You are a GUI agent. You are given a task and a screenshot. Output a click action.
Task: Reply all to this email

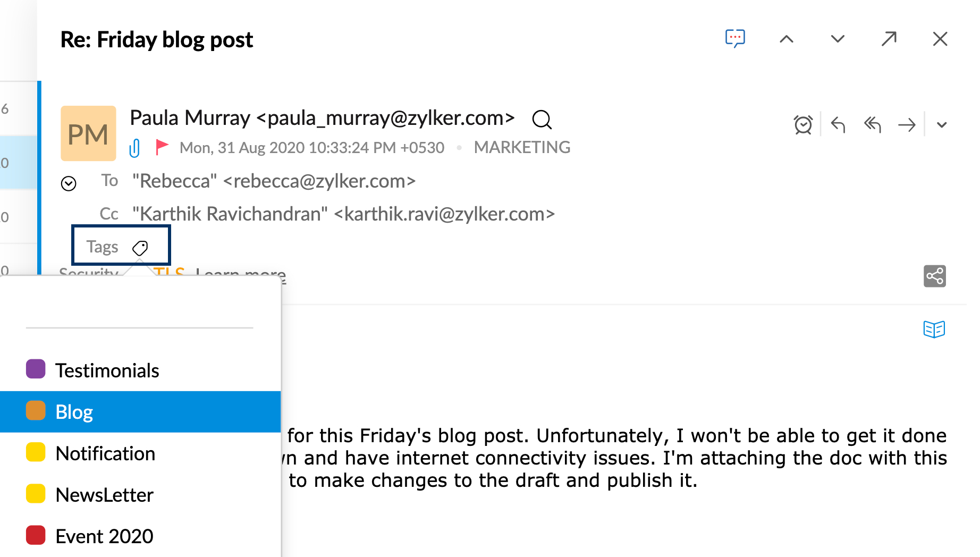coord(873,125)
